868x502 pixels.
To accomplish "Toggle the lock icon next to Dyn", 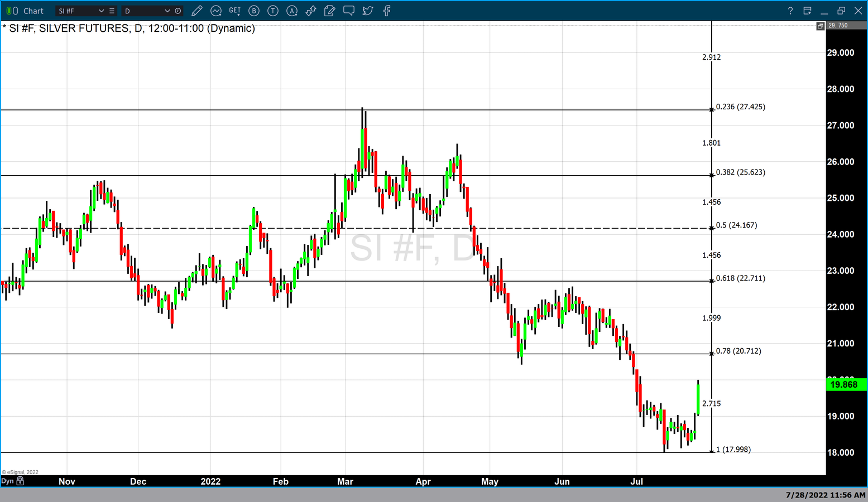I will pos(21,481).
